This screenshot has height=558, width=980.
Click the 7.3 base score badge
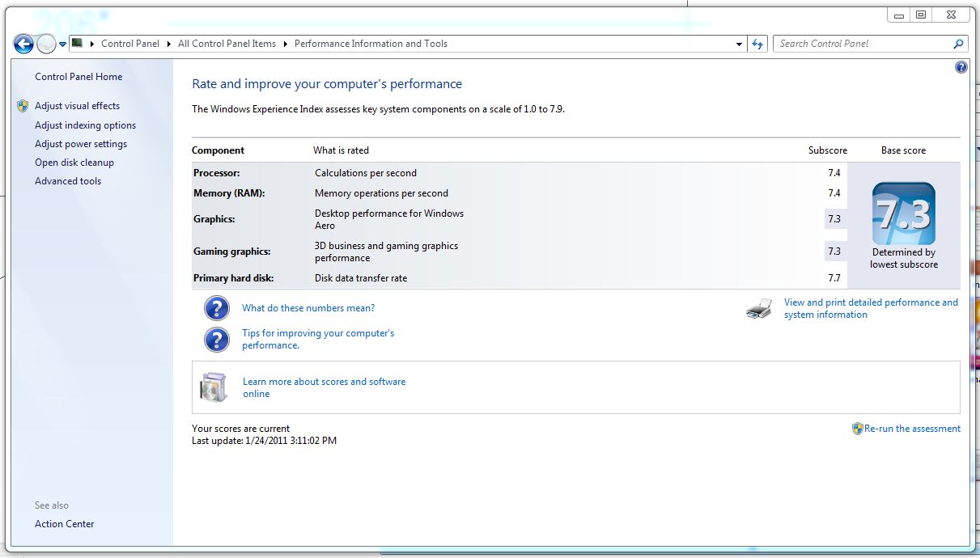click(904, 213)
